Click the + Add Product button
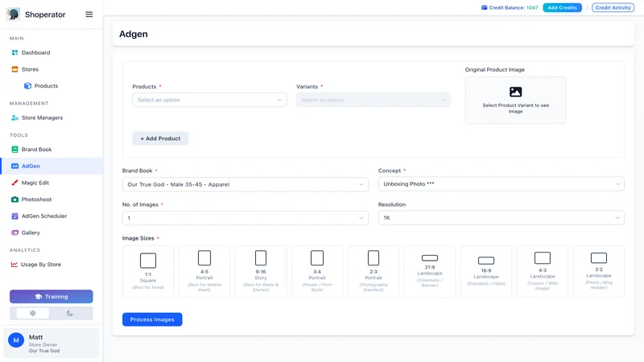The image size is (644, 362). pos(160,138)
